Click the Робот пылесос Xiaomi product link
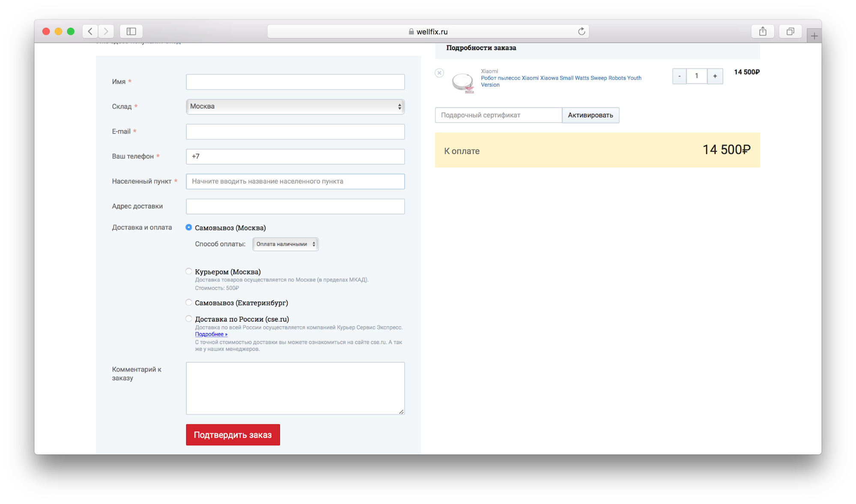Image resolution: width=856 pixels, height=504 pixels. point(561,78)
